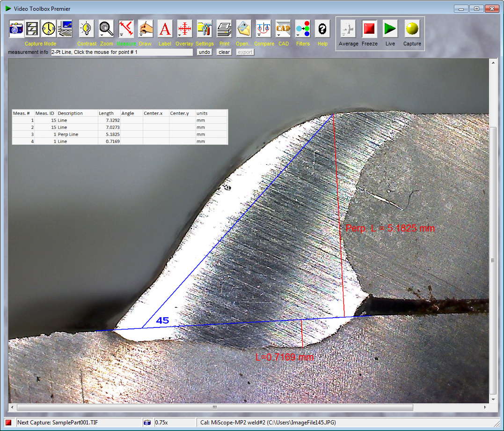This screenshot has height=431, width=504.
Task: Select the video filmstrip capture mode
Action: coord(32,29)
